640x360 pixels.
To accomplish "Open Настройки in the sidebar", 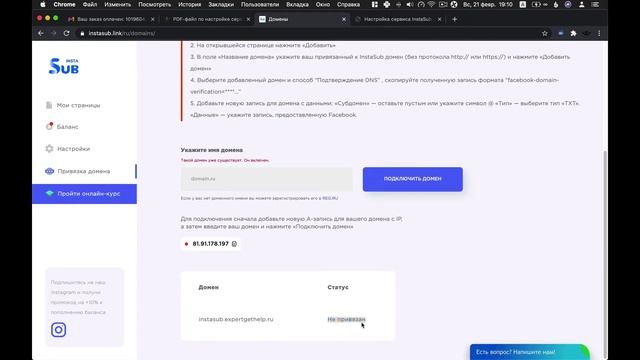I will [73, 149].
